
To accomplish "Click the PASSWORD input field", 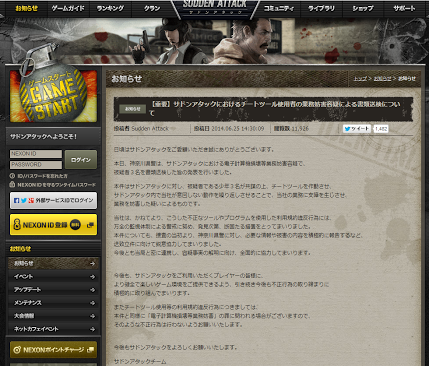I will coord(36,165).
